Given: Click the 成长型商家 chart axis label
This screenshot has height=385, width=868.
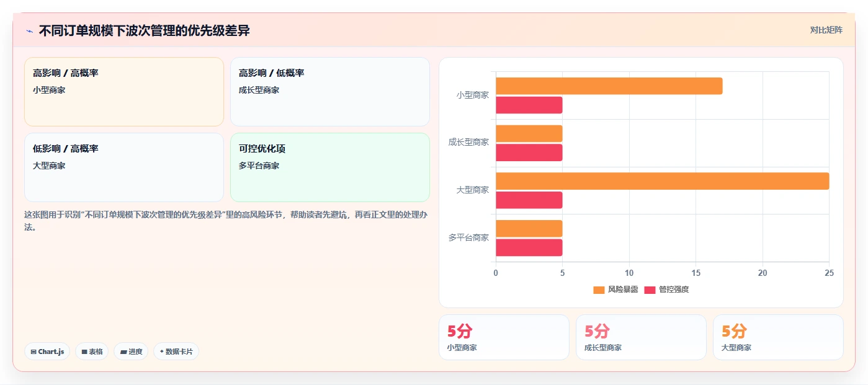Looking at the screenshot, I should tap(468, 143).
